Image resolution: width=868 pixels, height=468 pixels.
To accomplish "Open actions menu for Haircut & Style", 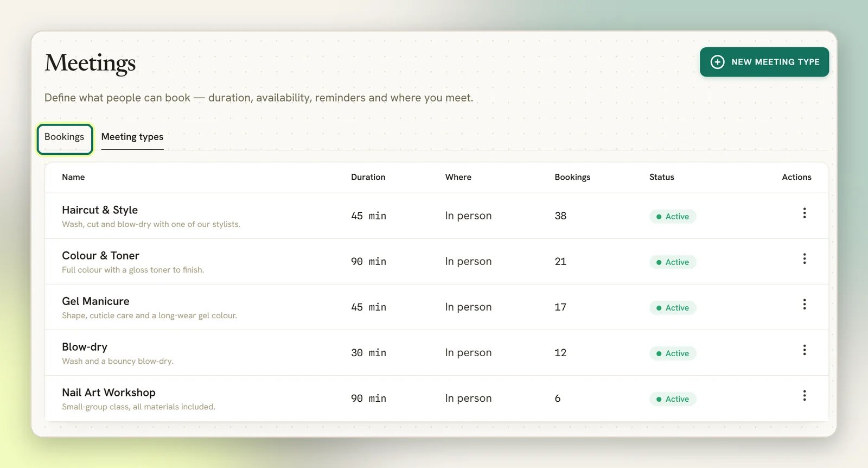I will (x=804, y=213).
